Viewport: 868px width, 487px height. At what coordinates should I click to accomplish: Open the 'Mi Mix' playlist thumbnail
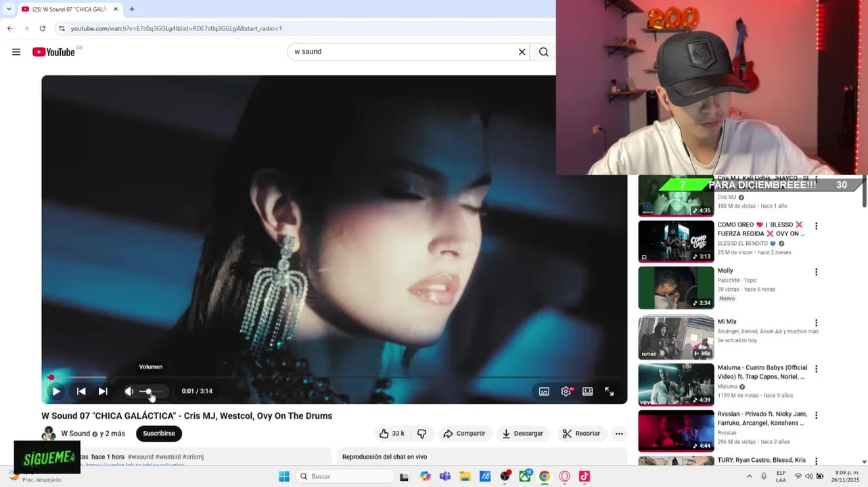click(676, 338)
